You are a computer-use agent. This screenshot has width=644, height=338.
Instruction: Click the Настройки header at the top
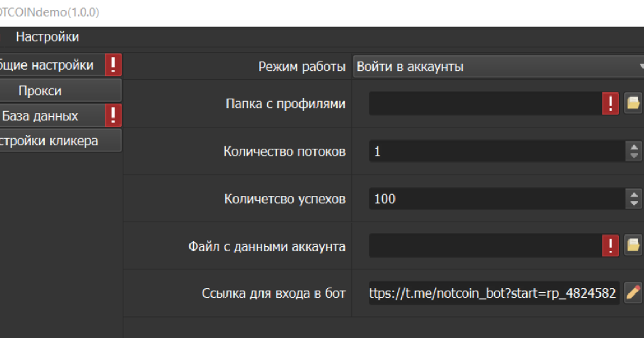[47, 37]
